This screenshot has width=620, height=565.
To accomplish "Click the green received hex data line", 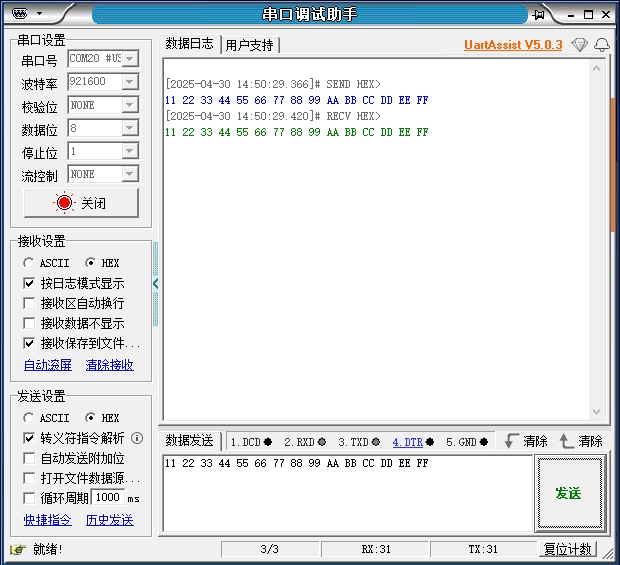I will [x=297, y=132].
